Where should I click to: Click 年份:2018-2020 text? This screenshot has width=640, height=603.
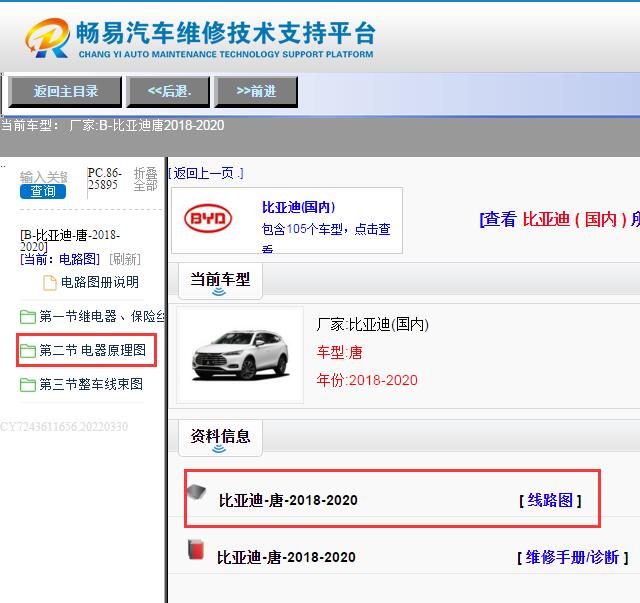pyautogui.click(x=367, y=380)
